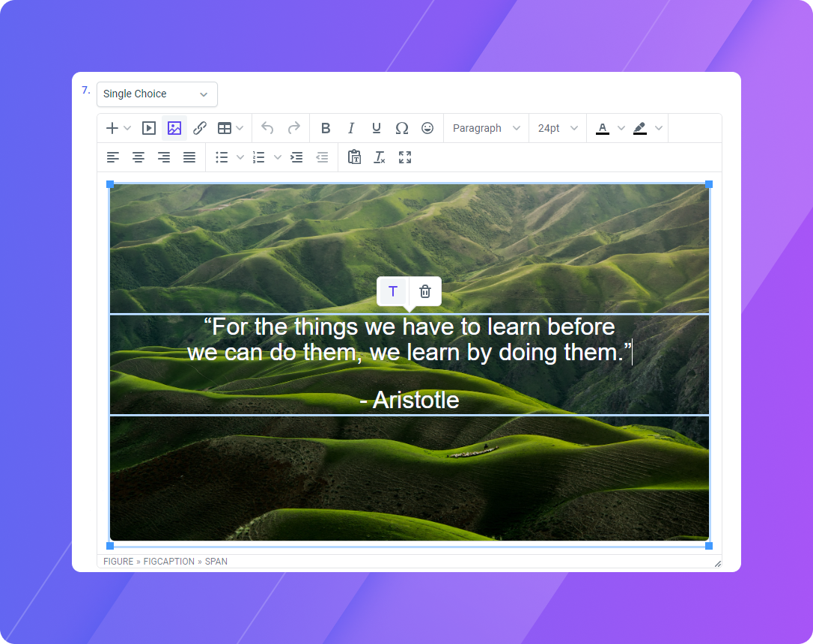Click the Insert Media icon
813x644 pixels.
pos(149,128)
